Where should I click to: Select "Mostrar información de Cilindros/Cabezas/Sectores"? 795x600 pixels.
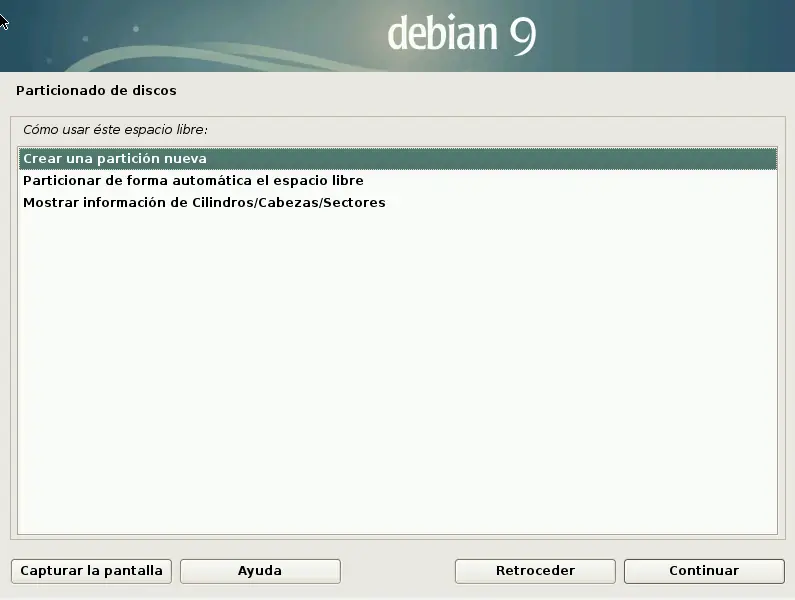coord(398,202)
